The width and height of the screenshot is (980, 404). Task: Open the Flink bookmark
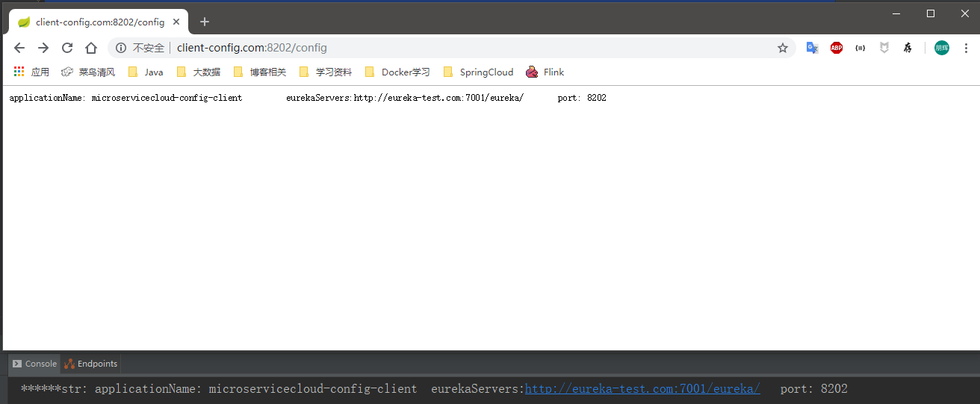pyautogui.click(x=545, y=72)
